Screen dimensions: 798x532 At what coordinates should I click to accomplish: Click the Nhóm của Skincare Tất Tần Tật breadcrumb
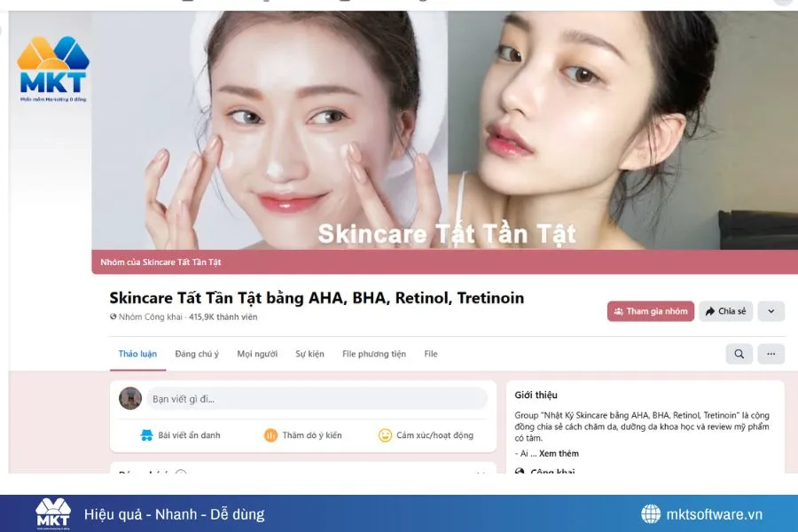[160, 262]
